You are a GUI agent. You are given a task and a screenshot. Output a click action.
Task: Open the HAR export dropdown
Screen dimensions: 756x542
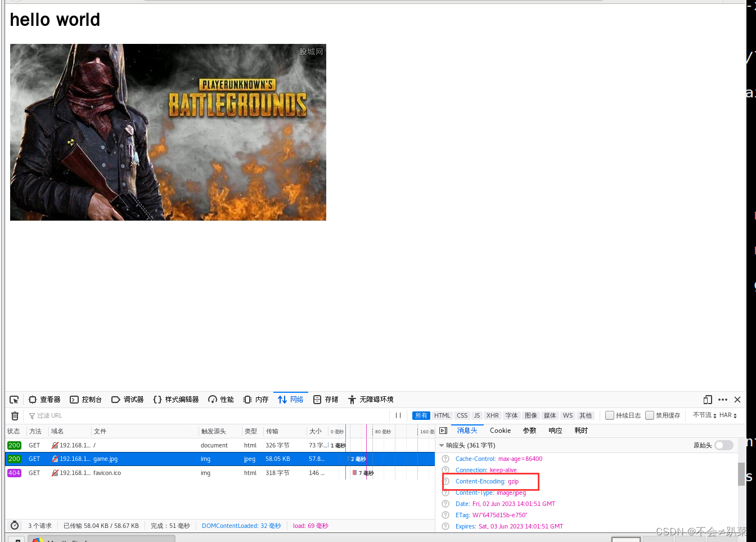728,415
